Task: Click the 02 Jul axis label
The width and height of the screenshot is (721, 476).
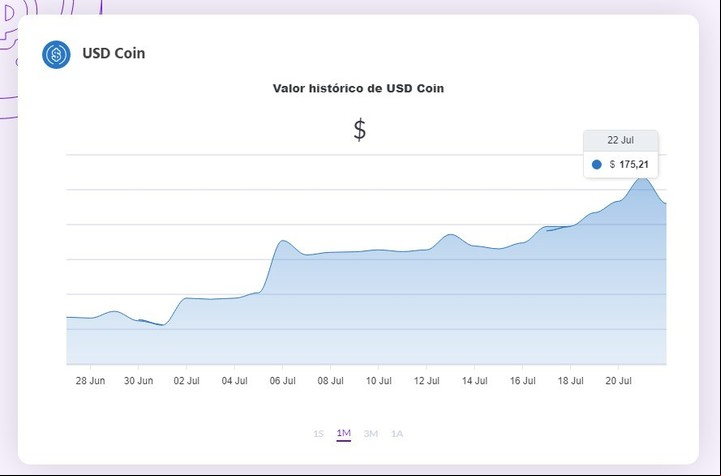Action: (186, 381)
